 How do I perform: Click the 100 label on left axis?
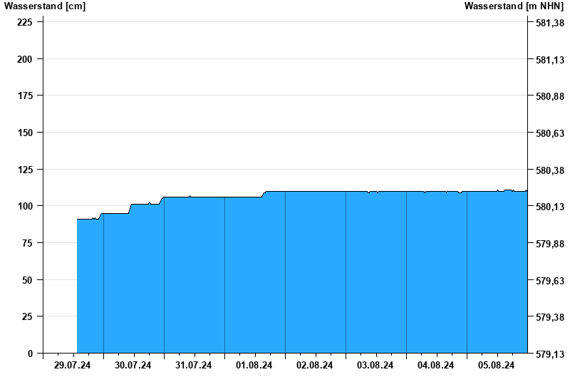coord(25,206)
